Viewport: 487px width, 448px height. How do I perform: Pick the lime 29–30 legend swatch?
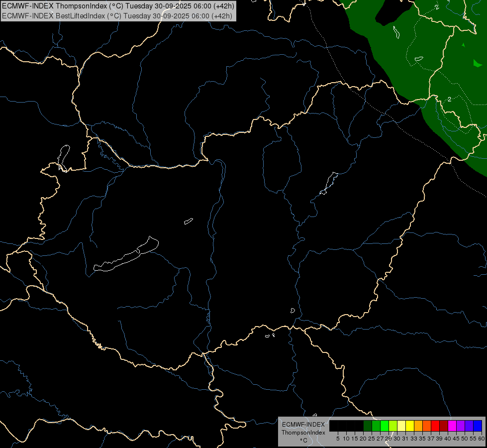point(393,426)
